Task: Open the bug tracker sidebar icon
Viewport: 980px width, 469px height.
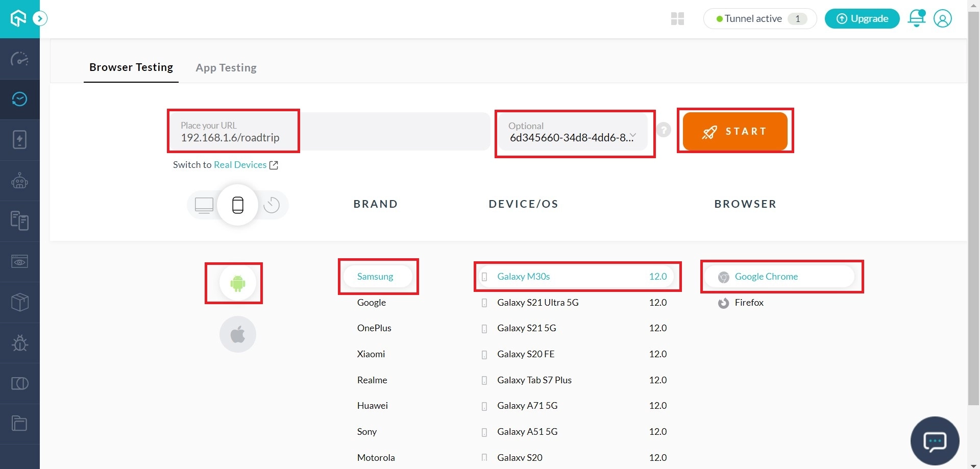Action: (19, 343)
